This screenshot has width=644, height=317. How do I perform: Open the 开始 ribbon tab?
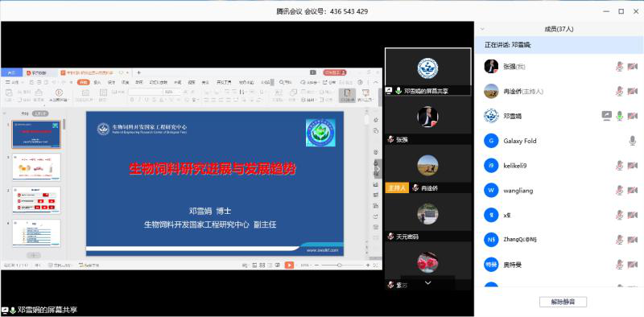pyautogui.click(x=84, y=82)
